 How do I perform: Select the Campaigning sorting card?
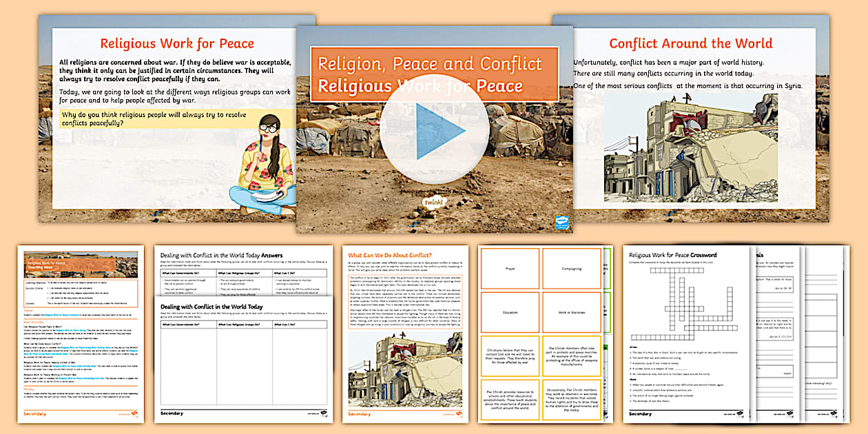[572, 267]
